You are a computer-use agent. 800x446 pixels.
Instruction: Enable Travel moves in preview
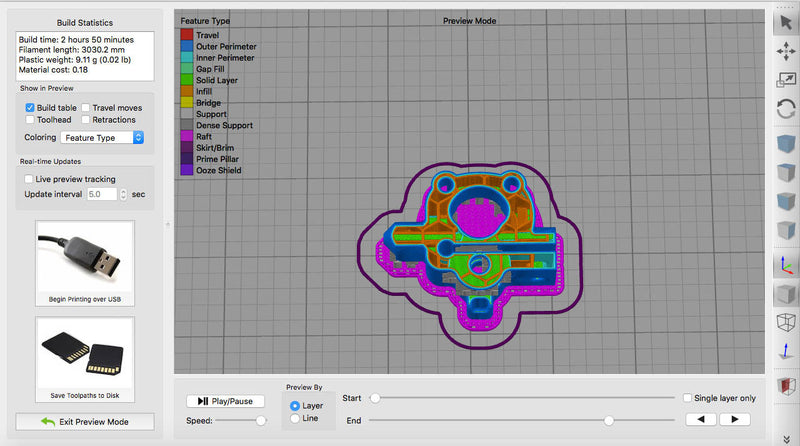(86, 107)
